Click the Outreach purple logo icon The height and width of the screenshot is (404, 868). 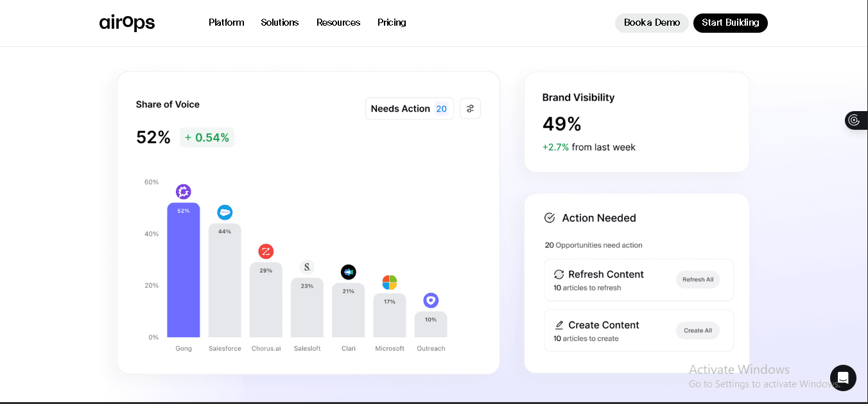point(431,300)
